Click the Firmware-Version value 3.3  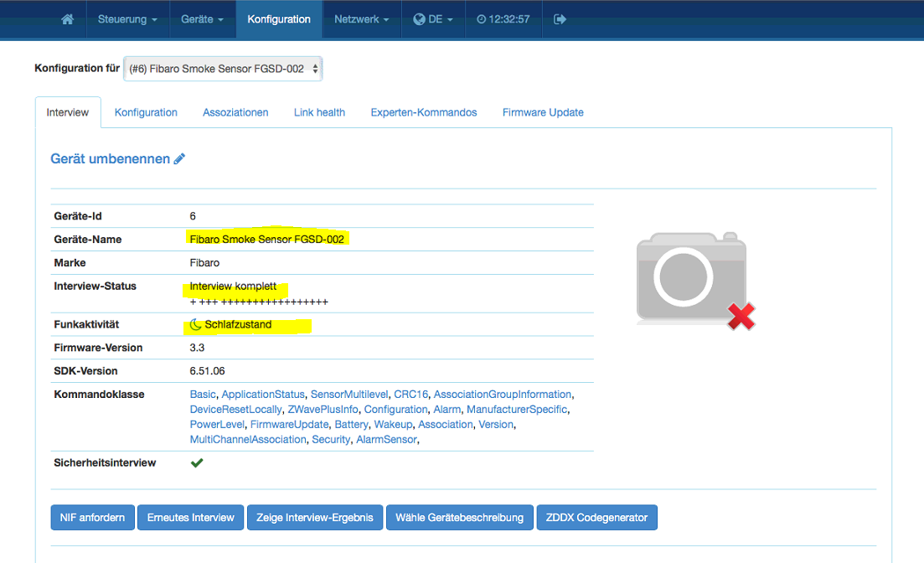(x=197, y=348)
